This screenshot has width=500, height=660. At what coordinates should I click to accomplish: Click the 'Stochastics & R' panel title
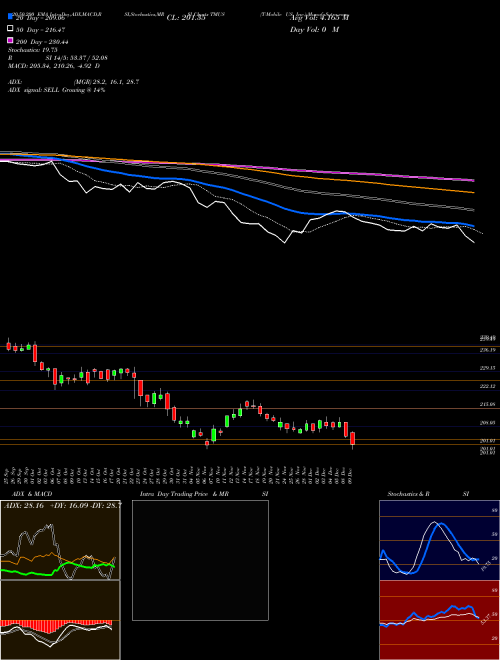(408, 494)
